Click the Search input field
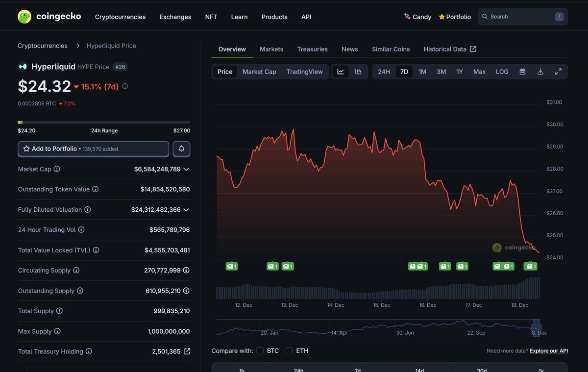 click(x=523, y=17)
